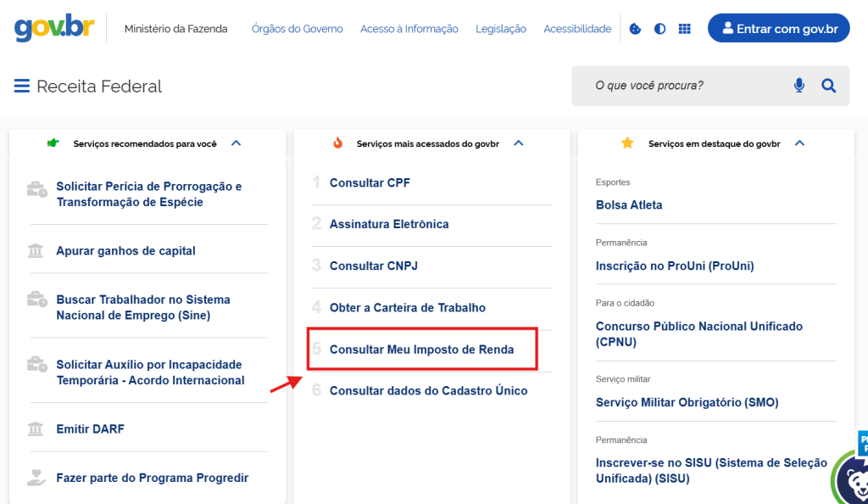Activate voice search microphone icon
Screen dimensions: 868x504
pyautogui.click(x=798, y=86)
